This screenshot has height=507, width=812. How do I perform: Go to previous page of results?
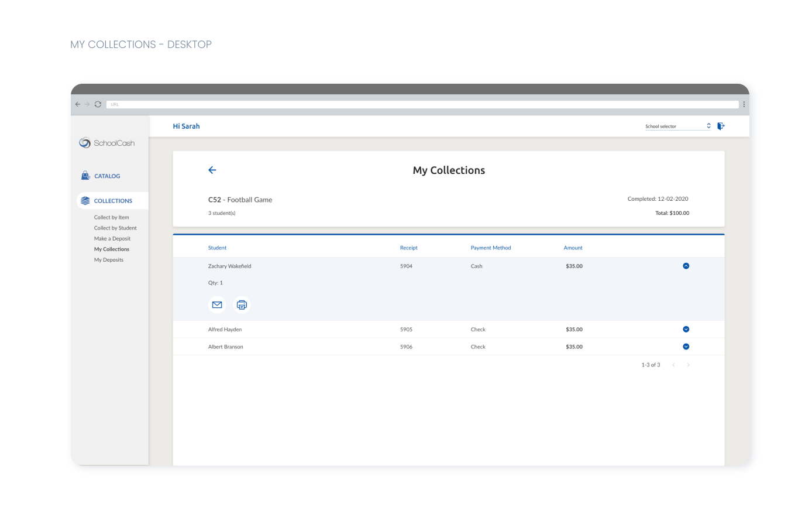point(673,365)
